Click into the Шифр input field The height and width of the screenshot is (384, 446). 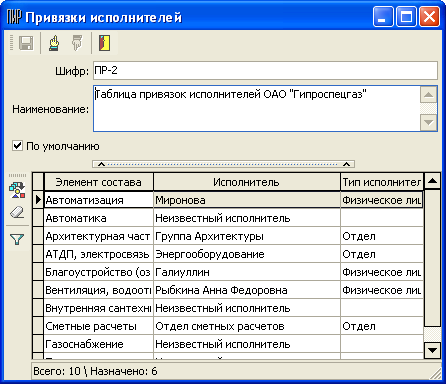coord(265,70)
